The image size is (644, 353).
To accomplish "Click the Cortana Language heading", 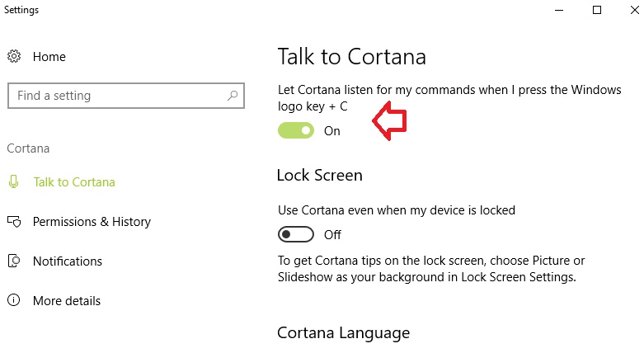I will pos(343,333).
